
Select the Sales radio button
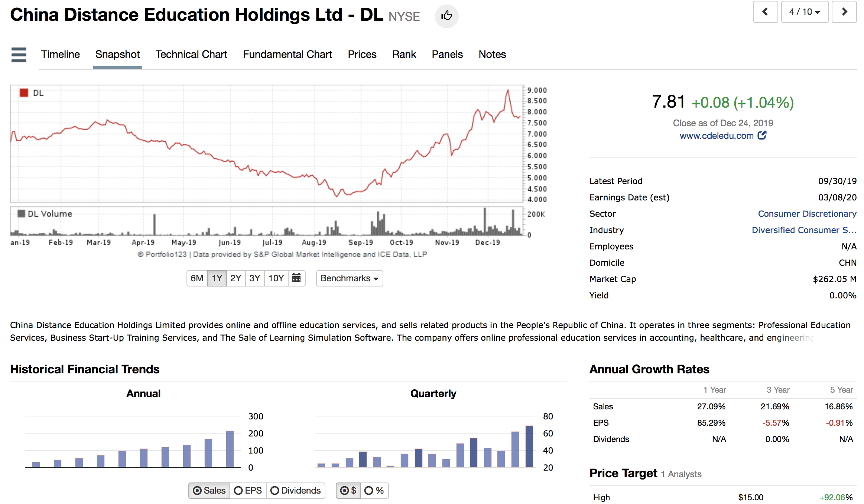pyautogui.click(x=198, y=491)
